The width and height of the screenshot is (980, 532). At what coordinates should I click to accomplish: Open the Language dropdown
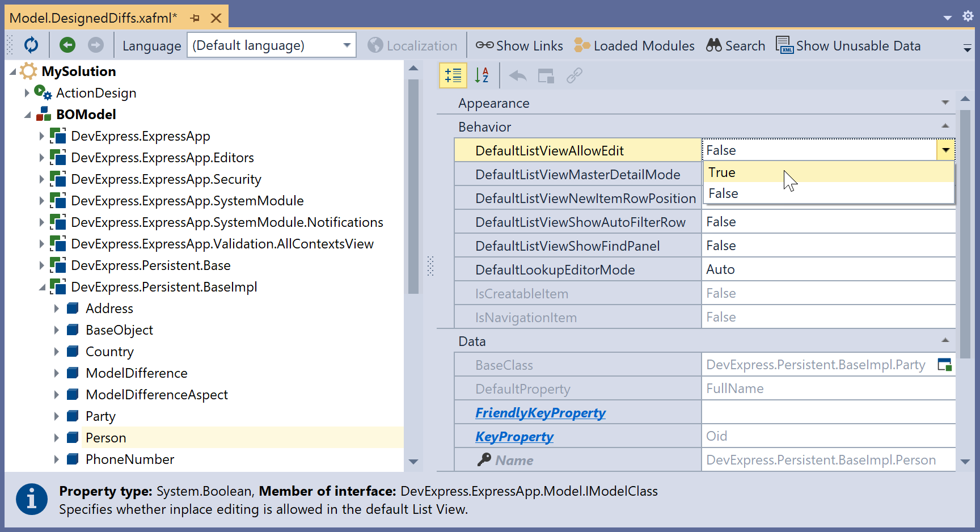(347, 45)
